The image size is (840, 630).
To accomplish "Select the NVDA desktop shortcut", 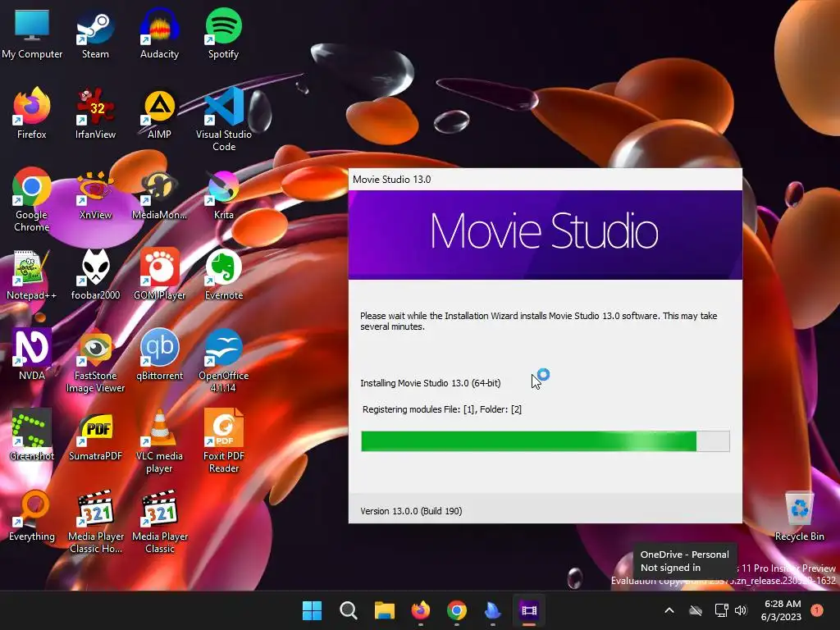I will click(x=32, y=354).
